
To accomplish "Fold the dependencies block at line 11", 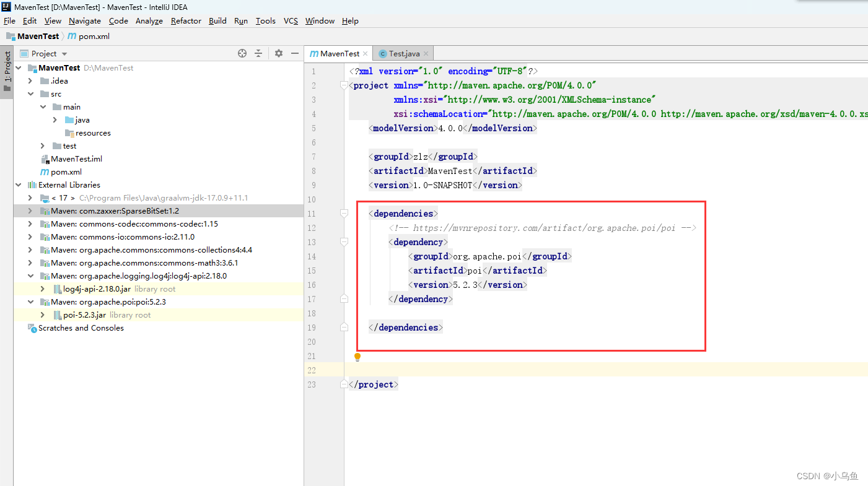I will click(x=344, y=214).
